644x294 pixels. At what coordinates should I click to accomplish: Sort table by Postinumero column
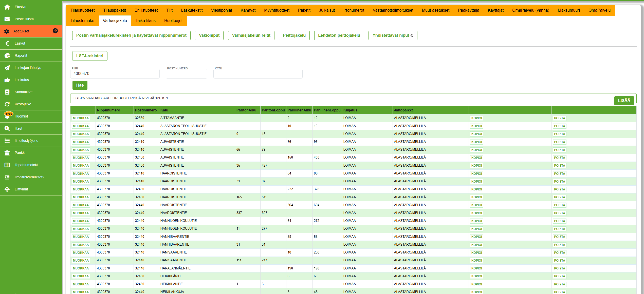146,110
